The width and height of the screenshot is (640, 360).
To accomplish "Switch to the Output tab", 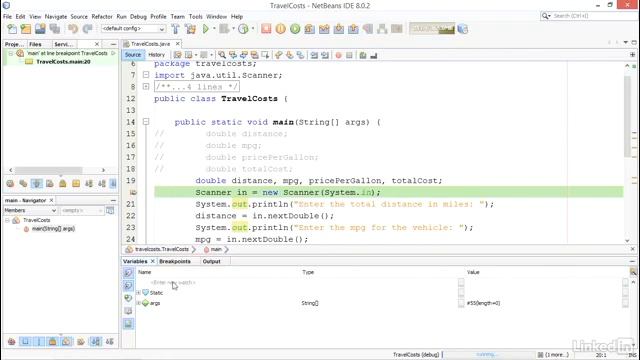I will point(211,261).
